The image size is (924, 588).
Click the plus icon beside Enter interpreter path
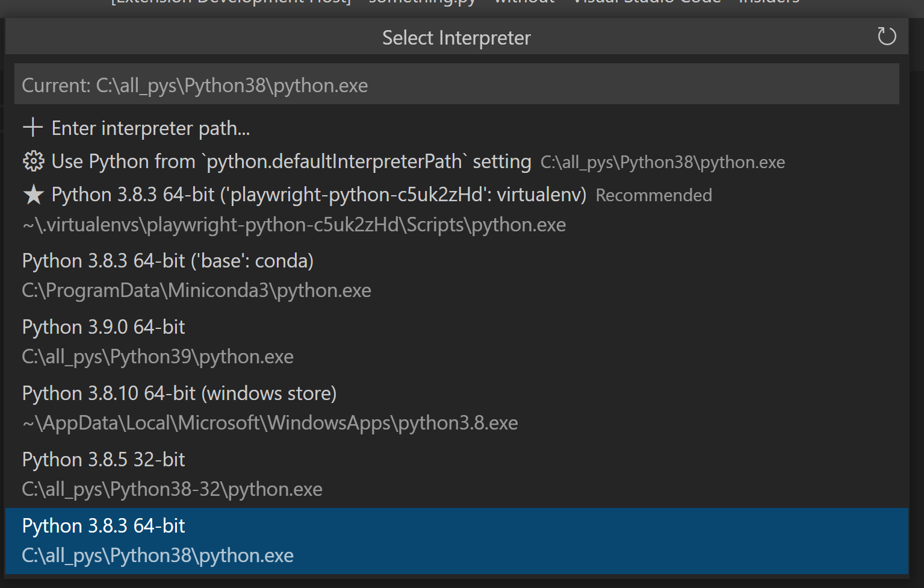(32, 127)
